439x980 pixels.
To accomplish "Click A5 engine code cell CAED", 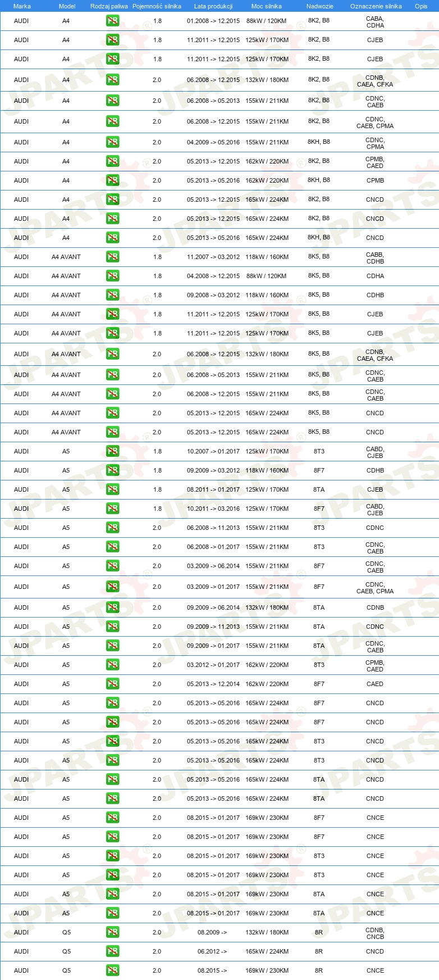I will (x=375, y=684).
